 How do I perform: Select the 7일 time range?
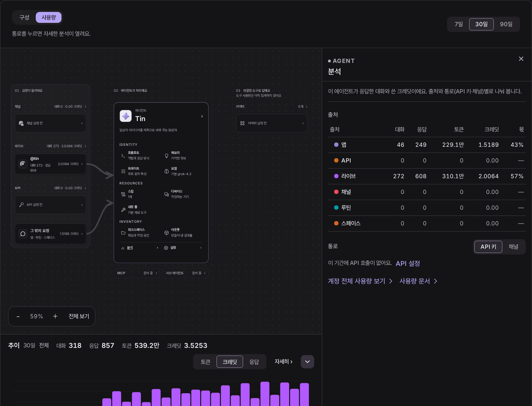[x=459, y=24]
